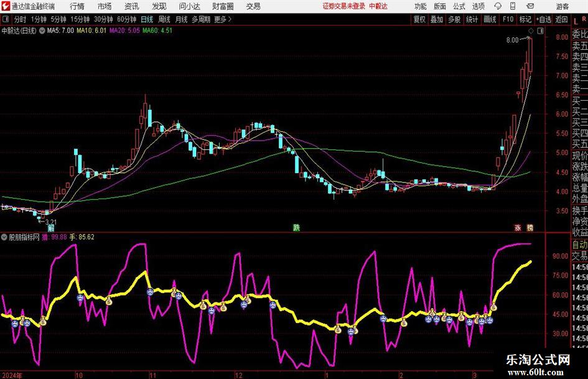Open the 行情 menu

pos(77,6)
